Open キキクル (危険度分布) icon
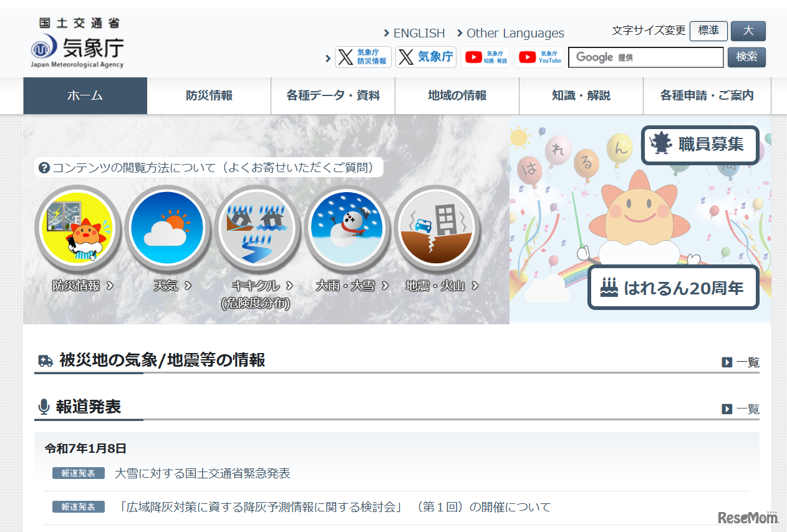787x532 pixels. coord(257,228)
